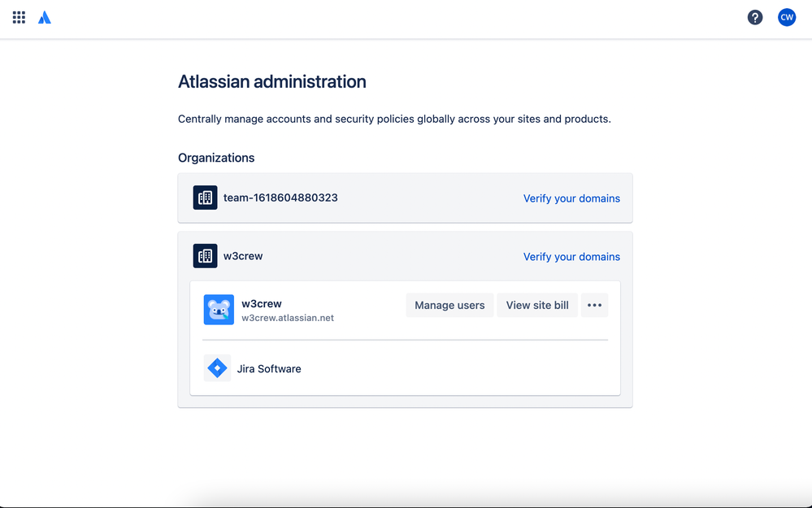The image size is (812, 508).
Task: Click the Organizations section heading
Action: [216, 158]
